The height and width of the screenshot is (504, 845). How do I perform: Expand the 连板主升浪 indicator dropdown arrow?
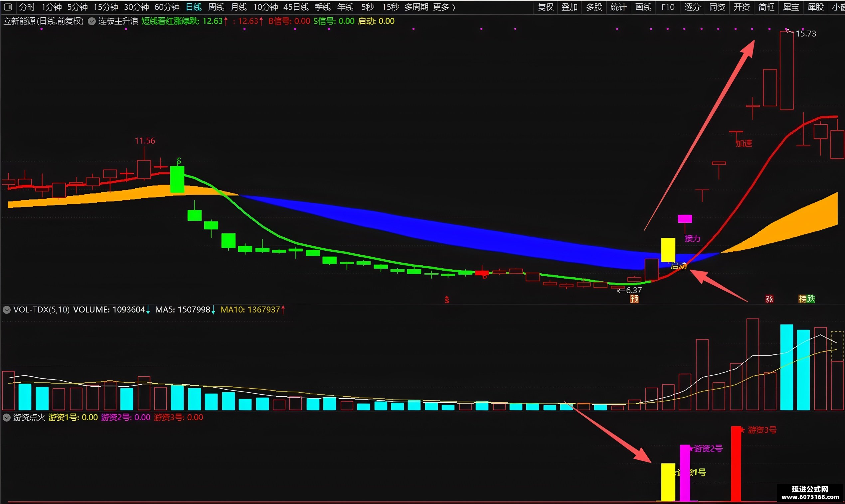(92, 21)
